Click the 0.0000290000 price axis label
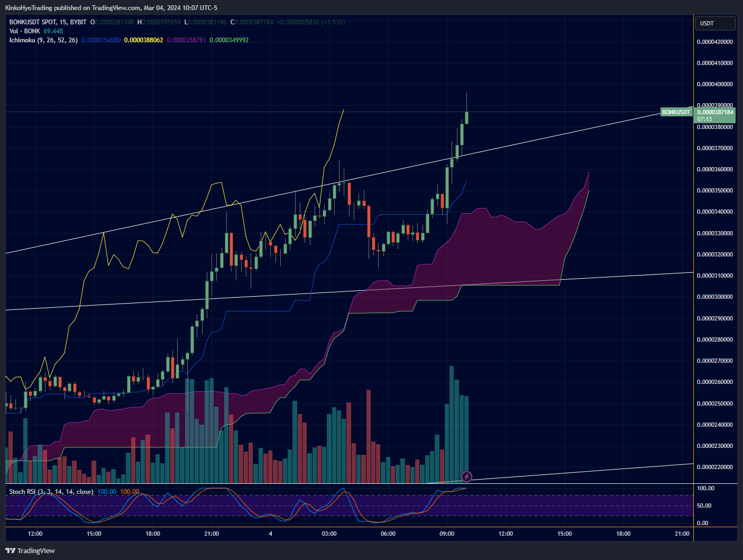 (x=715, y=318)
